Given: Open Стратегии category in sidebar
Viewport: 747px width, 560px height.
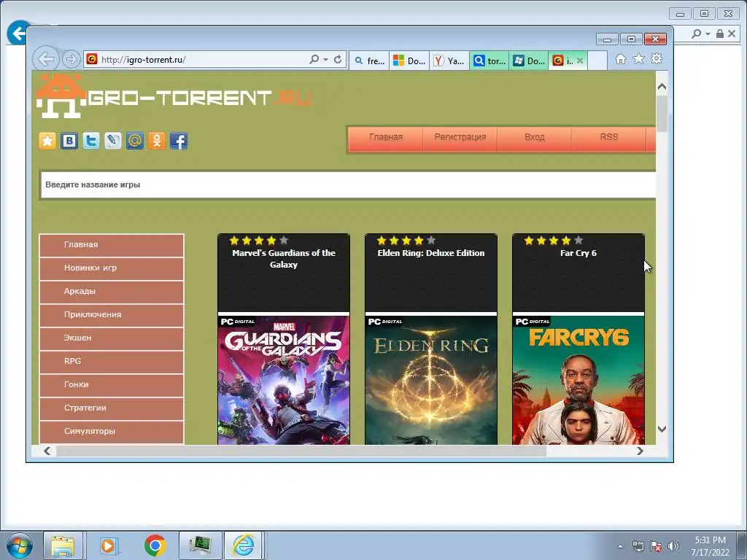Looking at the screenshot, I should click(112, 408).
